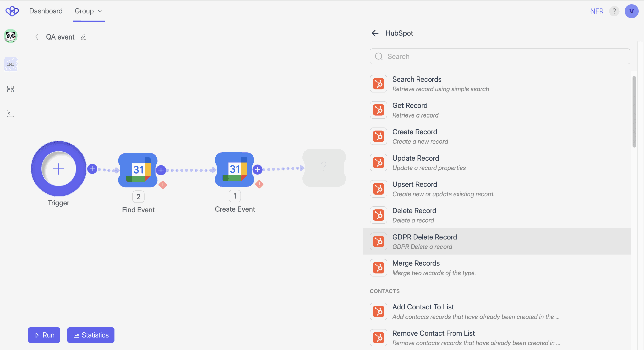644x350 pixels.
Task: Edit the QA event name pencil icon
Action: pos(83,37)
